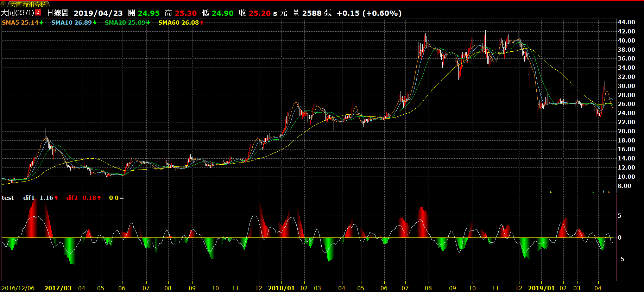Click the test indicator panel name
644x292 pixels.
(8, 198)
